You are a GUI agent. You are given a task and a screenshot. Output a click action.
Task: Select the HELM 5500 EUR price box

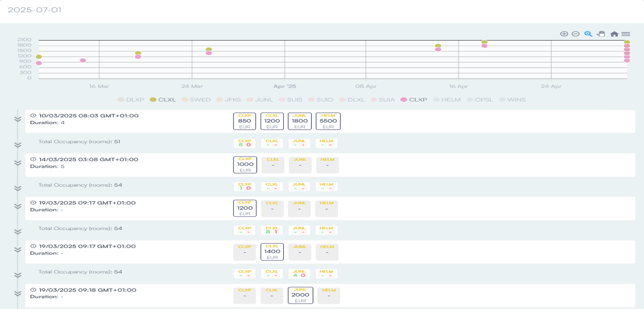328,121
